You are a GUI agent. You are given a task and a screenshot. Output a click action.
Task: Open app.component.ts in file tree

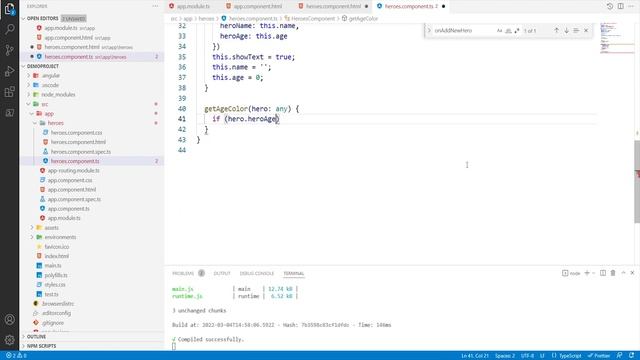69,209
